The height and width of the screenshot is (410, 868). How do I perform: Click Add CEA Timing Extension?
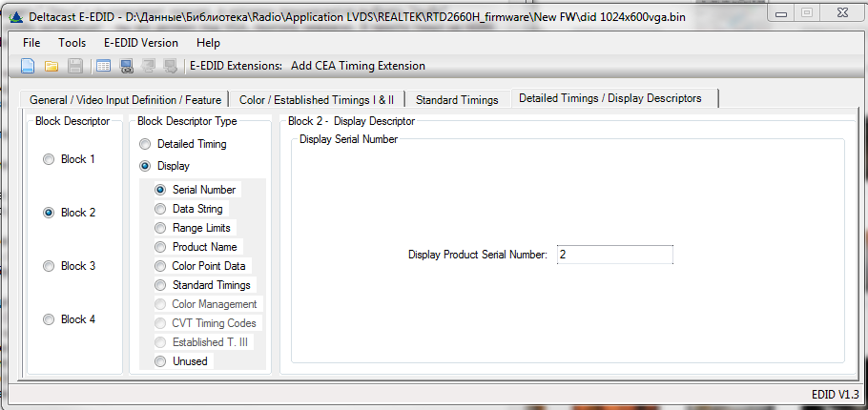tap(358, 66)
